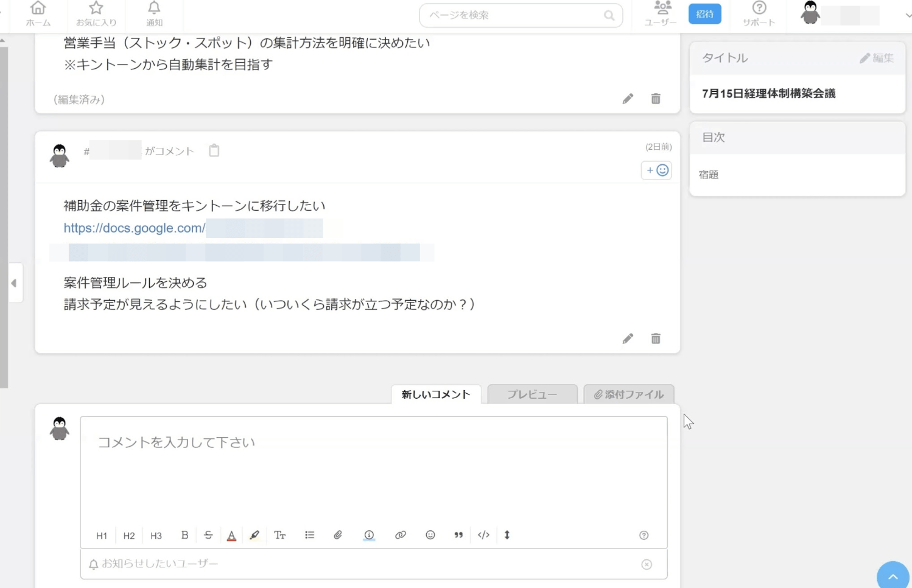Toggle bold formatting in comment editor
This screenshot has height=588, width=912.
pyautogui.click(x=184, y=535)
